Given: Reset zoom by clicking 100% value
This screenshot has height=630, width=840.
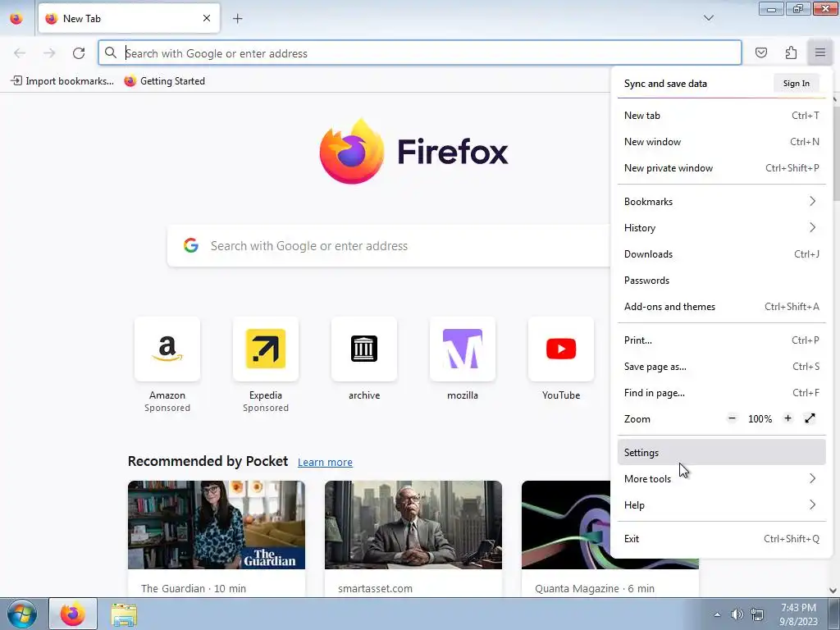Looking at the screenshot, I should (760, 419).
